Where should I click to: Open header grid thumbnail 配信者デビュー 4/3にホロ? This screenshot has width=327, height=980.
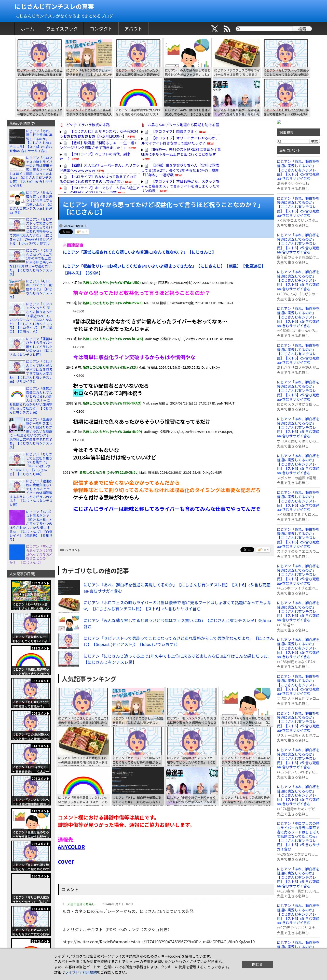click(89, 58)
